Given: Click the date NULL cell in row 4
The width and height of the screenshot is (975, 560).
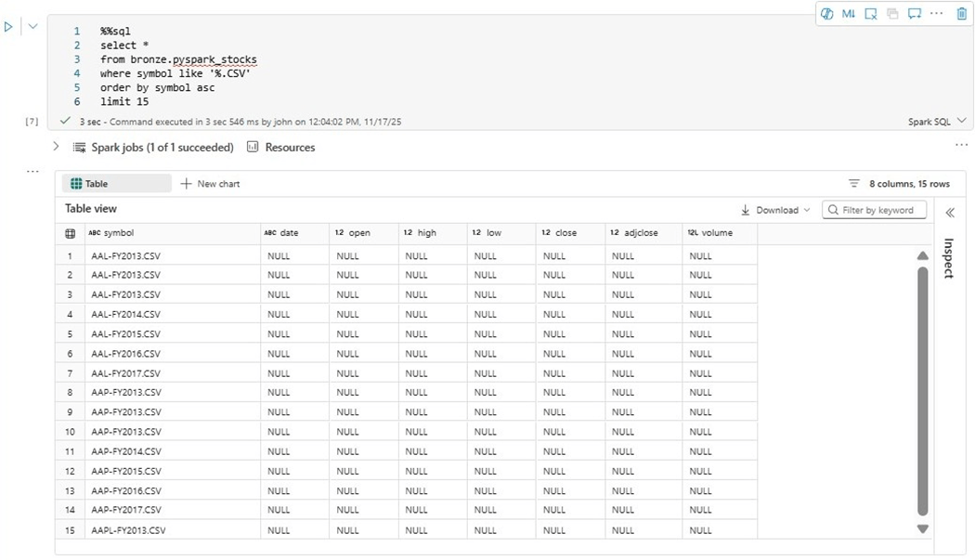Looking at the screenshot, I should tap(294, 314).
